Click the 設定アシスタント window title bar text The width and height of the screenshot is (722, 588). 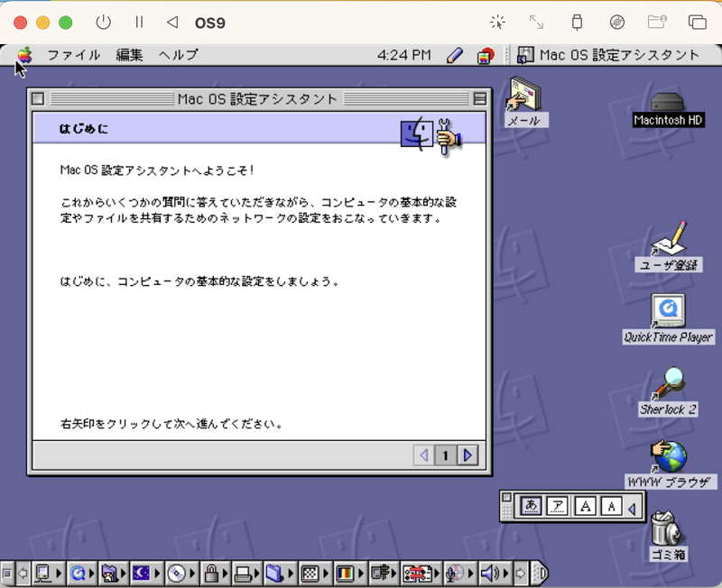point(257,98)
